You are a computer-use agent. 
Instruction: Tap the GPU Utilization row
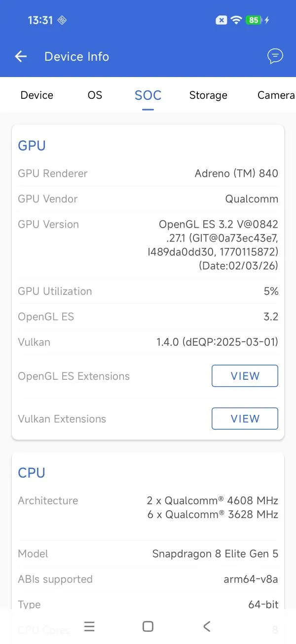click(x=148, y=291)
